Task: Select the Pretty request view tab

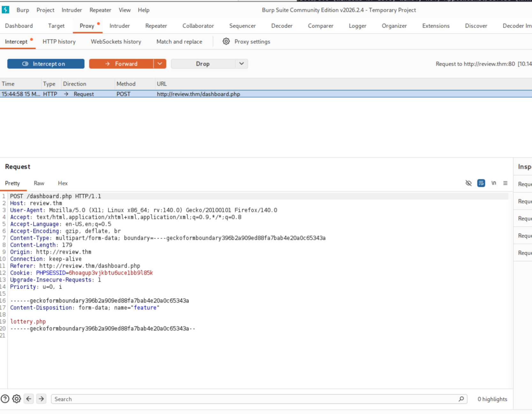Action: (x=12, y=183)
